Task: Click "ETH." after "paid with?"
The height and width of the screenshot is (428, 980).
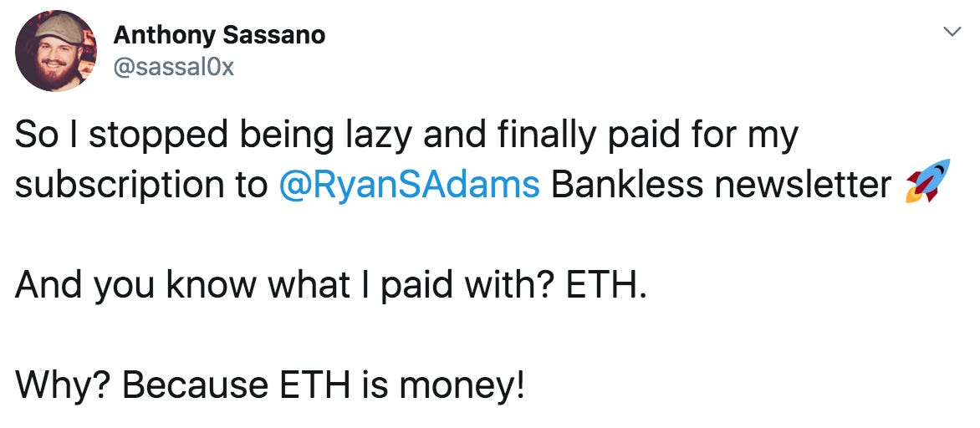Action: click(x=606, y=287)
